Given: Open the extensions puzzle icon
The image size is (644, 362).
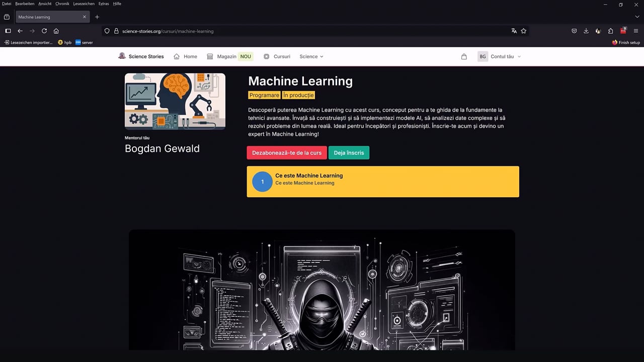Looking at the screenshot, I should (x=610, y=31).
